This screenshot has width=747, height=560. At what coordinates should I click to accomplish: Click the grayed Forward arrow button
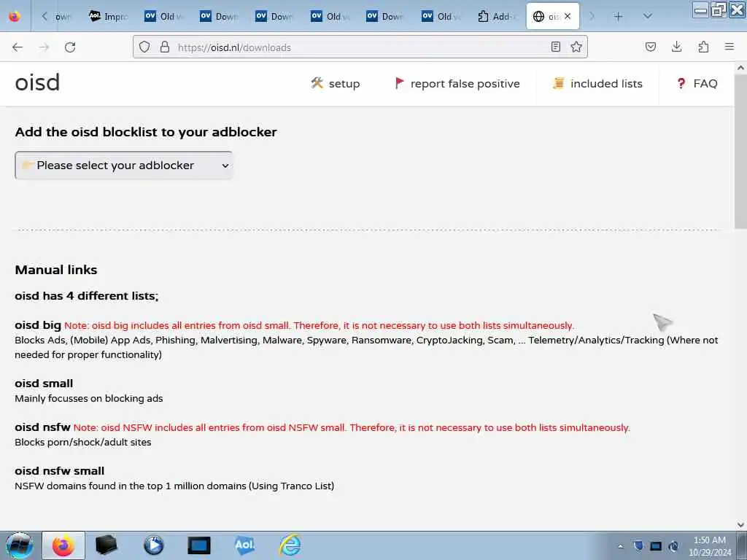44,47
